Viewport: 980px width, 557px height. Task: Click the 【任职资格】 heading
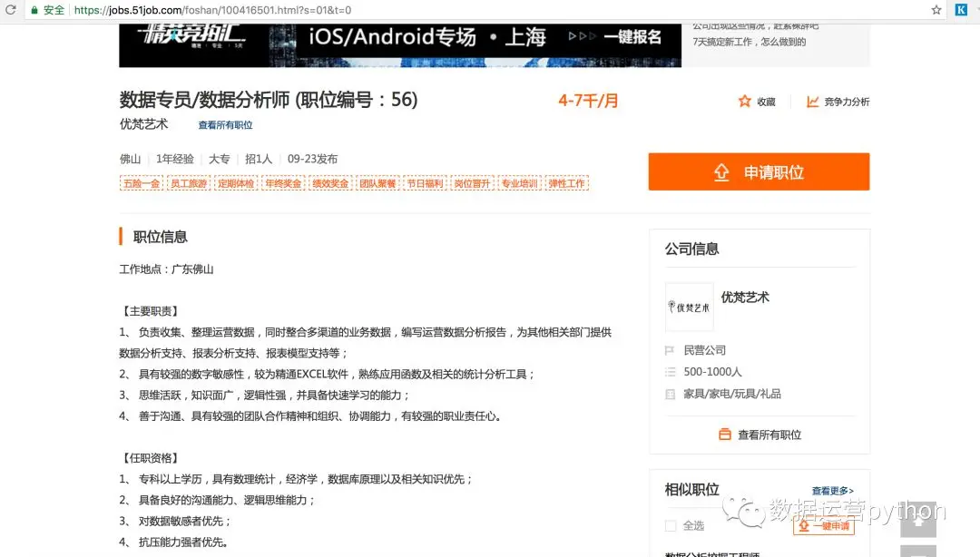pyautogui.click(x=150, y=457)
